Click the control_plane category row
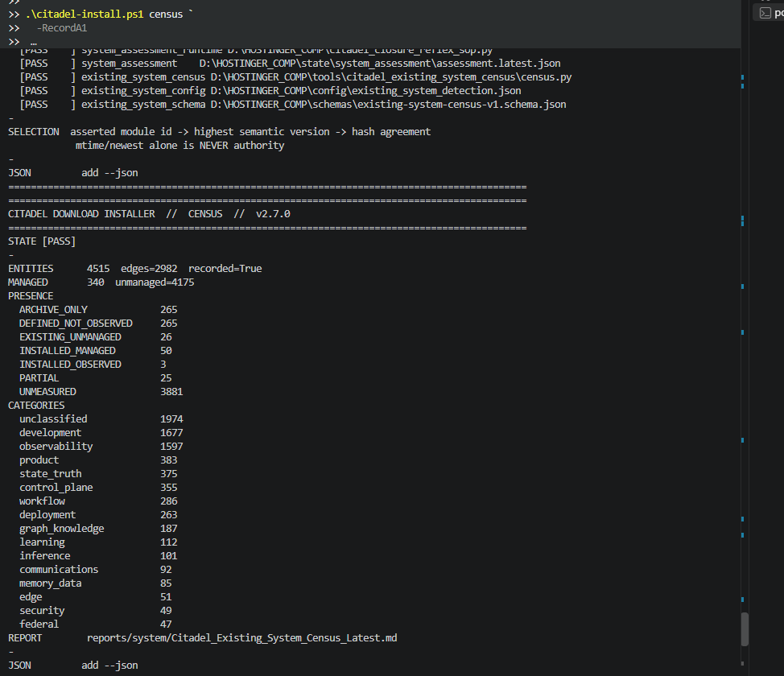Screen dimensions: 784x676 (x=98, y=487)
